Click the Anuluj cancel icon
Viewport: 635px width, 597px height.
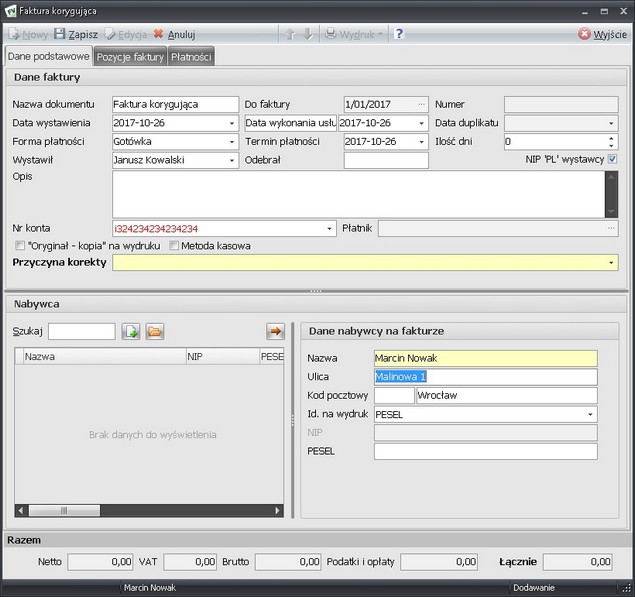pos(158,34)
